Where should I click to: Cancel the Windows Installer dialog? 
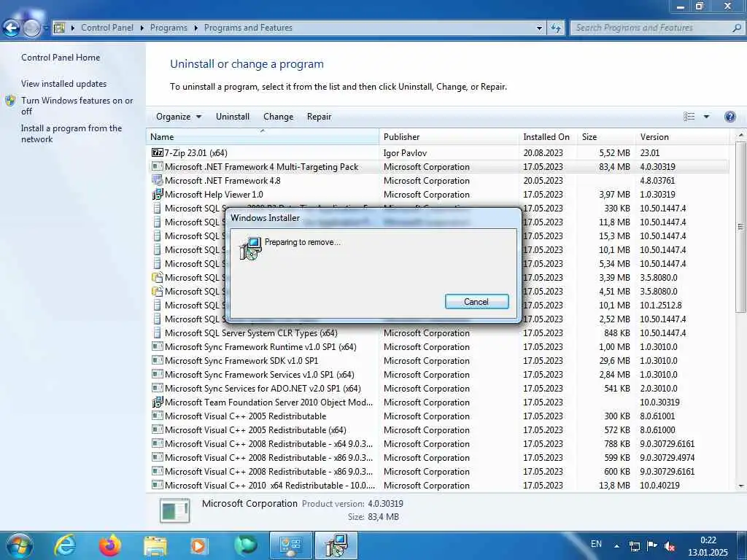[x=476, y=301]
